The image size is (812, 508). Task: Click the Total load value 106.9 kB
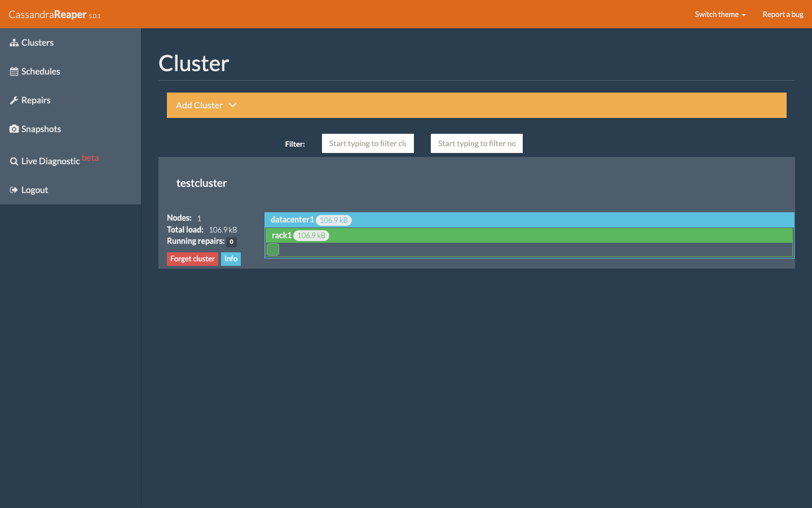coord(223,230)
